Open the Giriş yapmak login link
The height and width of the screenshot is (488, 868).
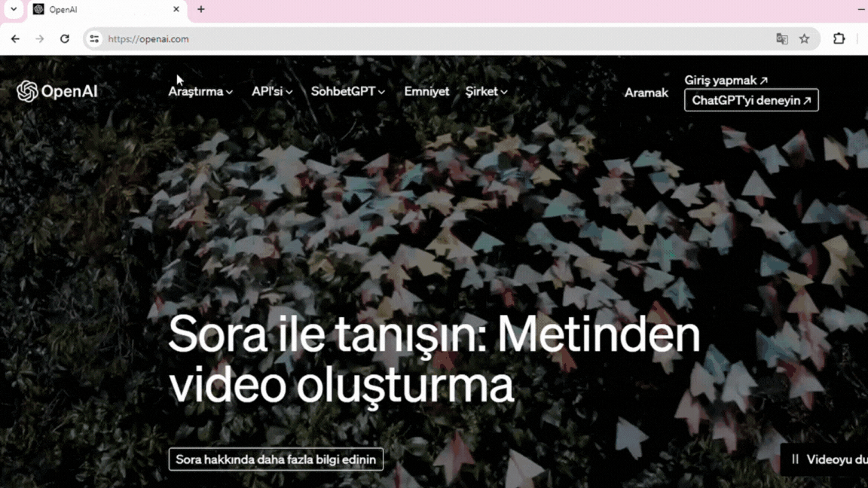[x=726, y=81]
